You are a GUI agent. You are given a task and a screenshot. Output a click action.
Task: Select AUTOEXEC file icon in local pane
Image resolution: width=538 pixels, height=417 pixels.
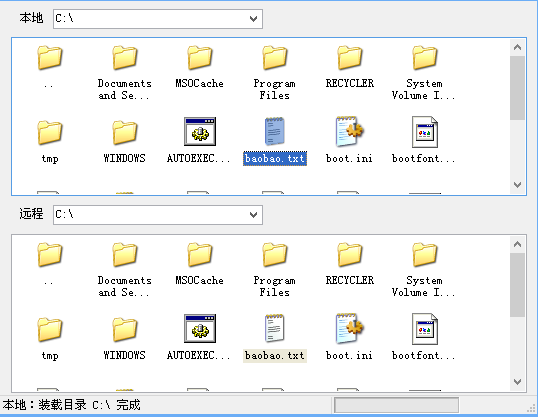(x=200, y=131)
